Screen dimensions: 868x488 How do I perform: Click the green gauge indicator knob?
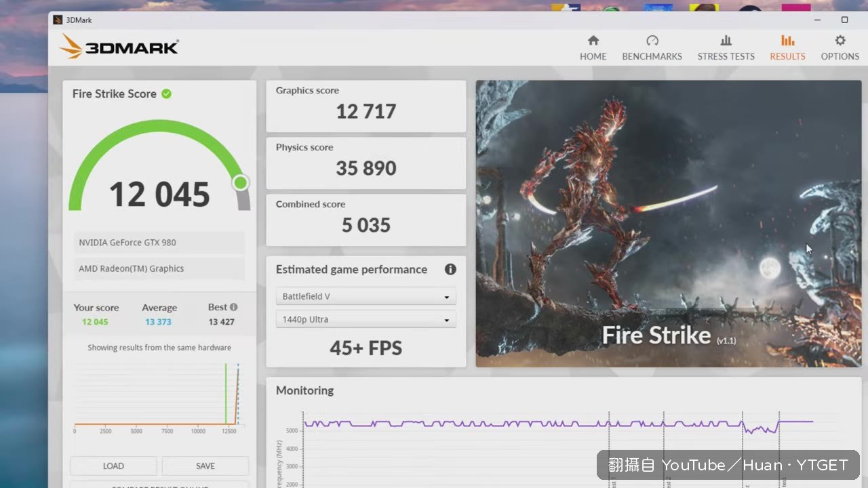click(240, 182)
